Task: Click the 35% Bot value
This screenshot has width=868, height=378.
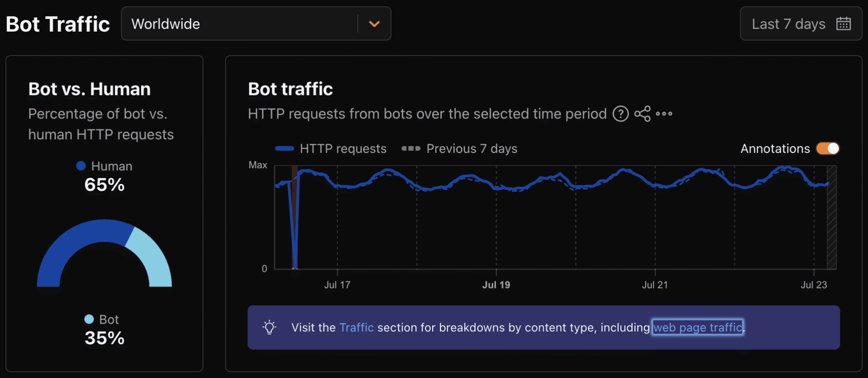Action: 104,338
